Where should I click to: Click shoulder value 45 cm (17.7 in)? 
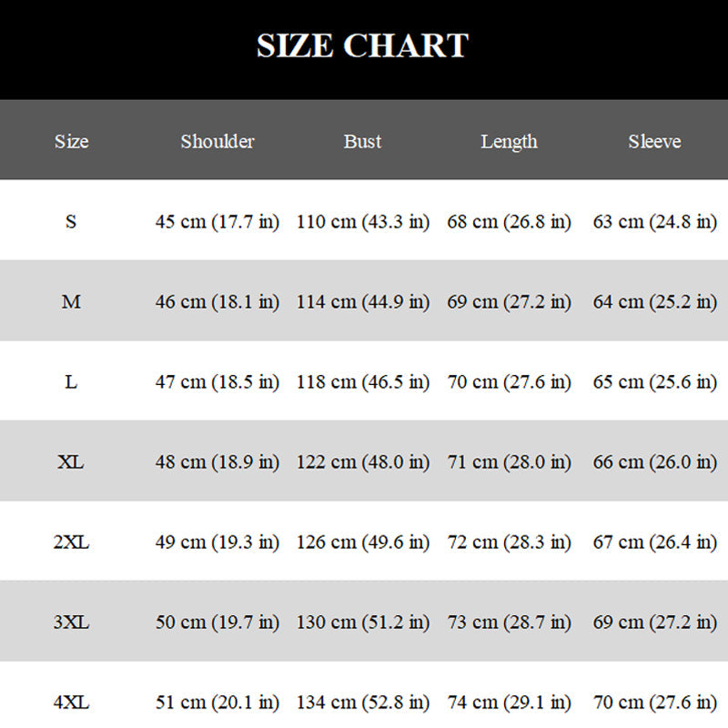click(217, 221)
